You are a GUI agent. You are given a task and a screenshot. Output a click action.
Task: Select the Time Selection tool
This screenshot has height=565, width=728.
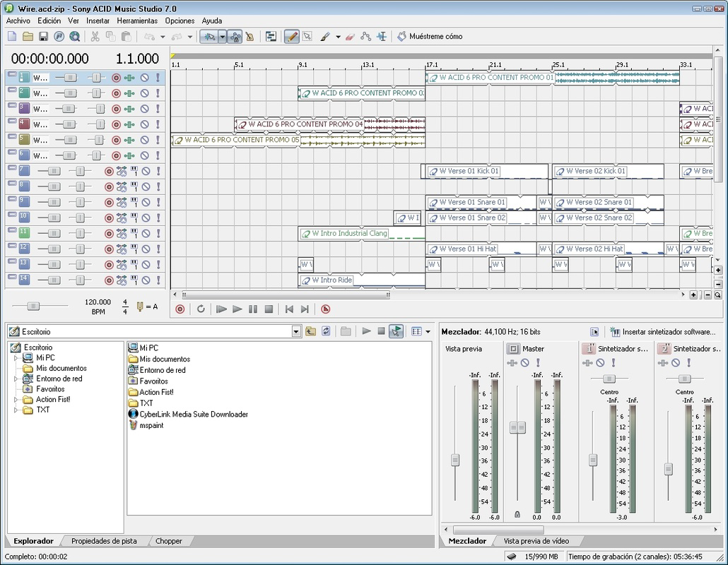[382, 36]
